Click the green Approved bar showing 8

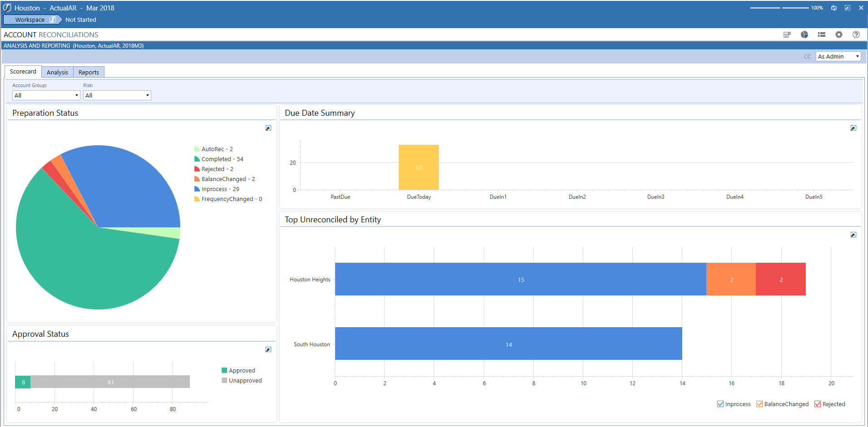[23, 382]
